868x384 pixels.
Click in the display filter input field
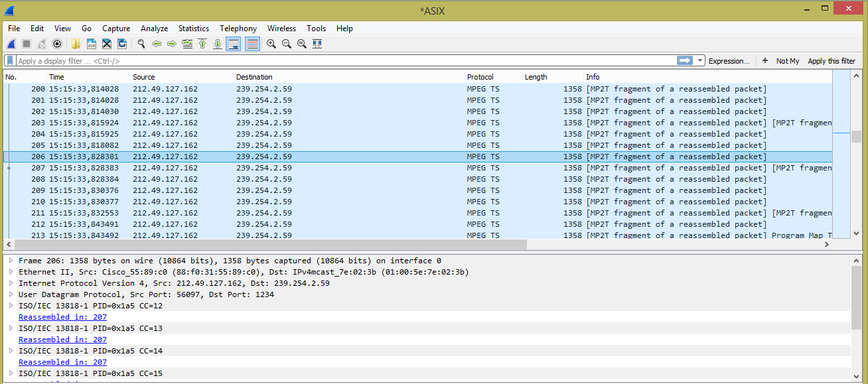click(332, 61)
